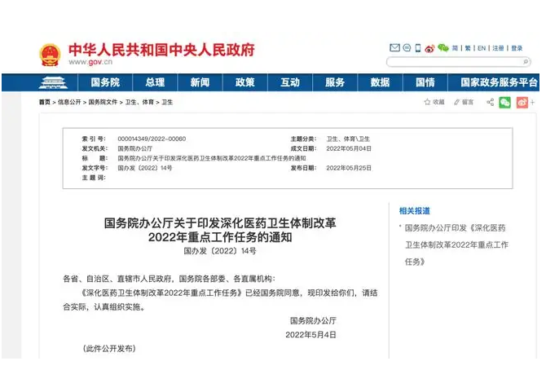This screenshot has width=546, height=392.
Task: Click the topic category value 卫生、体育\卫生
Action: (x=348, y=139)
